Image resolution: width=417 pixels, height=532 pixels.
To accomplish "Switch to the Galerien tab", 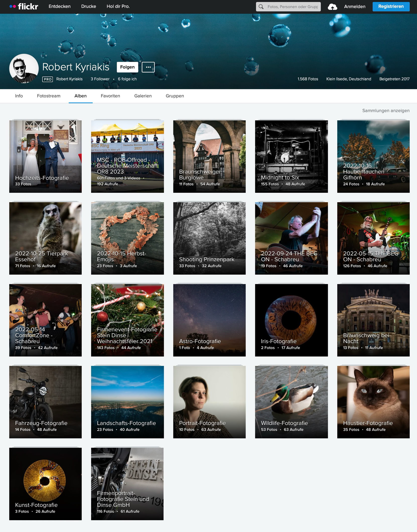I will click(x=143, y=96).
